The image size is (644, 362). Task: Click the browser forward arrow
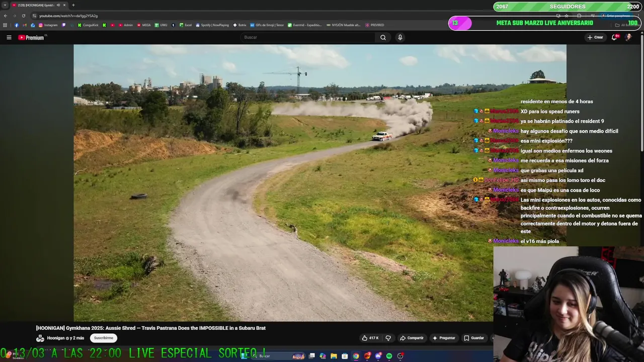14,16
